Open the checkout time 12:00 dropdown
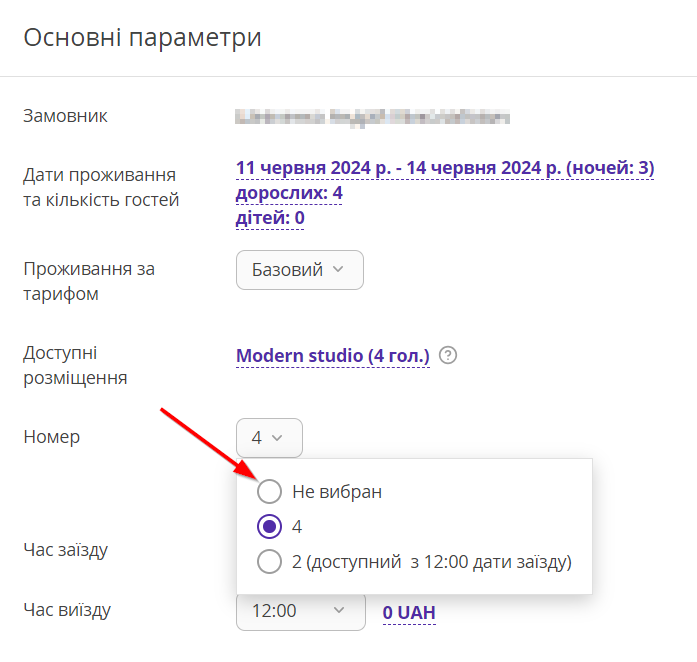The width and height of the screenshot is (697, 662). tap(300, 611)
